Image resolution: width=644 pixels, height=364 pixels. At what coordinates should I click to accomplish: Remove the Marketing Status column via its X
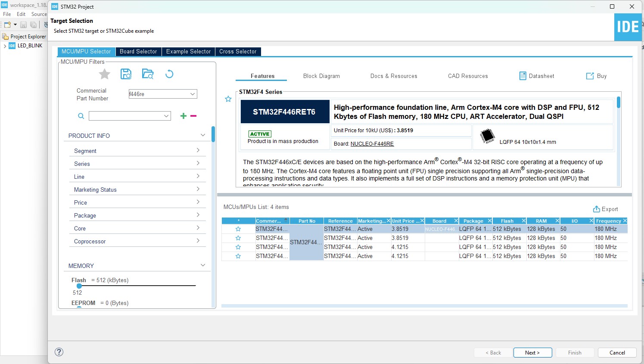(388, 221)
